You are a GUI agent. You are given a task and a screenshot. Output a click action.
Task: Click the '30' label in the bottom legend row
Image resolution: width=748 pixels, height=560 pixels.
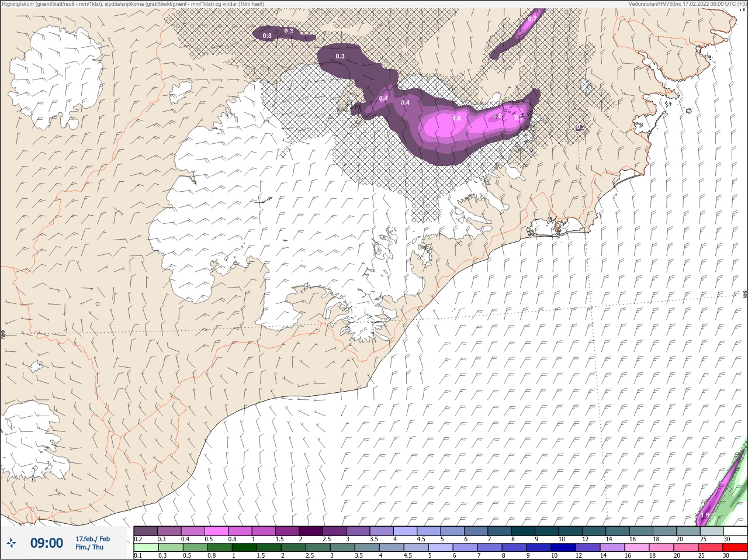click(726, 556)
